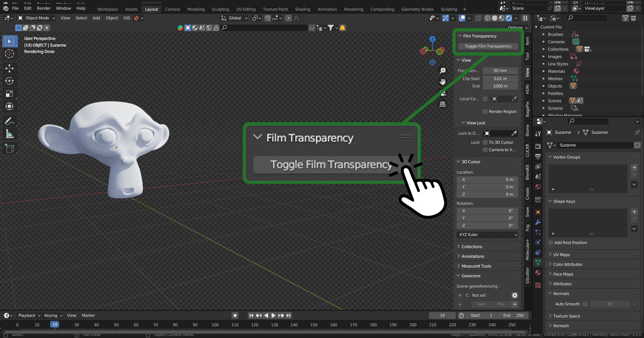The height and width of the screenshot is (338, 644).
Task: Pick the Rotate tool
Action: [x=9, y=81]
